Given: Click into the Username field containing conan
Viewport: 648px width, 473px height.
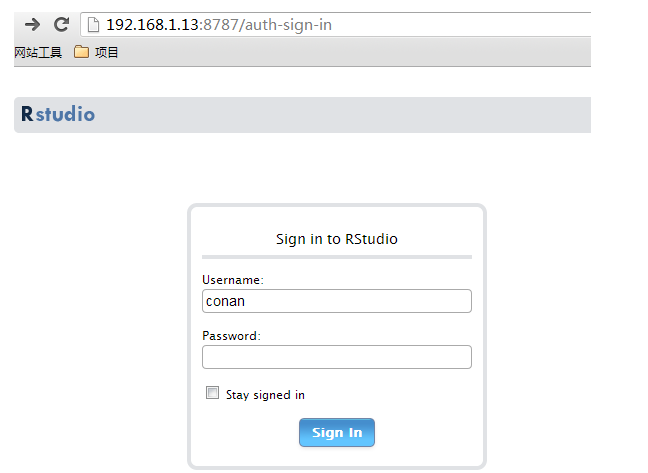Looking at the screenshot, I should click(337, 301).
